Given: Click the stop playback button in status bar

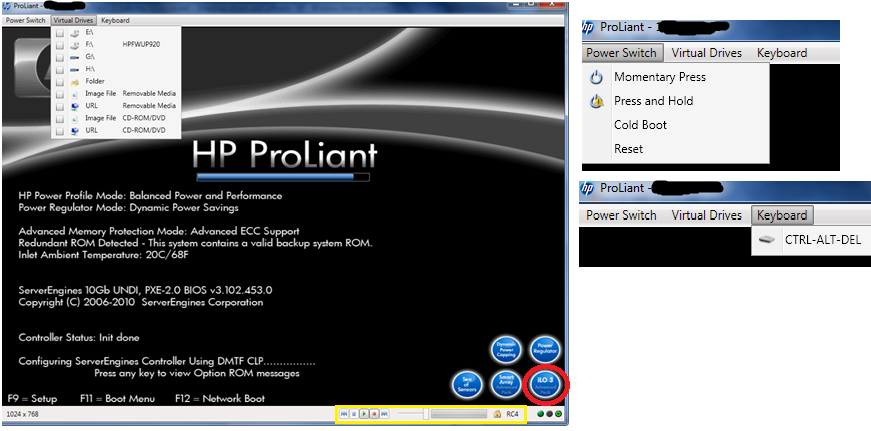Looking at the screenshot, I should pos(354,414).
